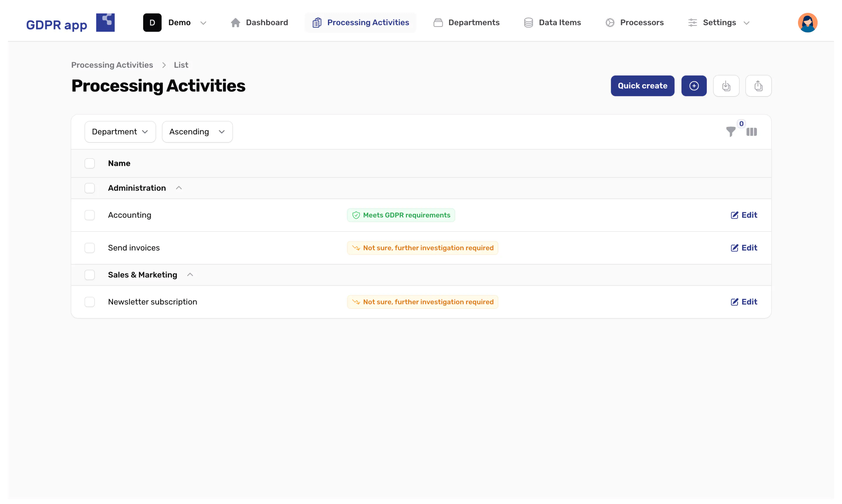842x504 pixels.
Task: Open the Department grouping dropdown
Action: (120, 132)
